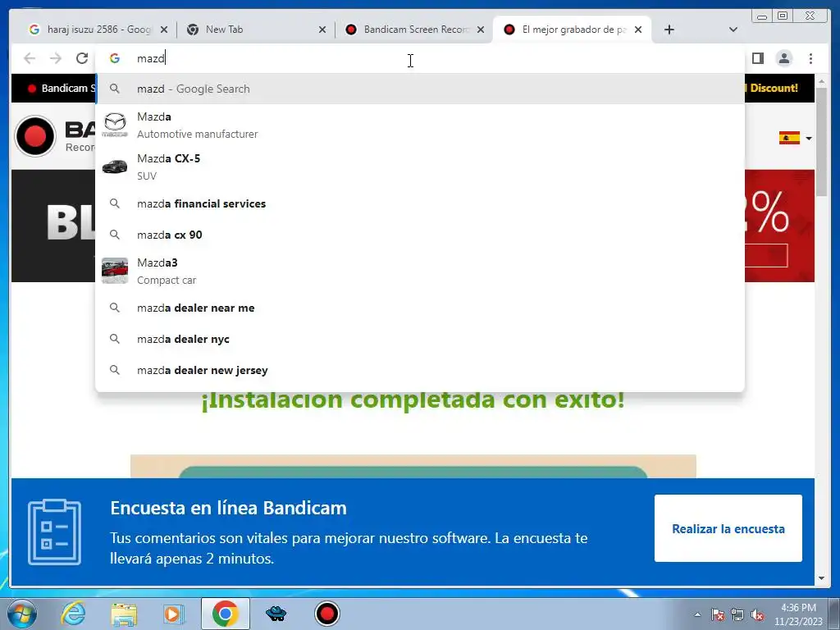Reload the current page

81,58
